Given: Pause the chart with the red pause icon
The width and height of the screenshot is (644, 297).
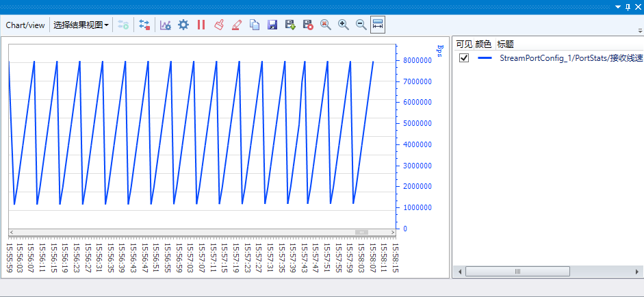Looking at the screenshot, I should pyautogui.click(x=201, y=25).
